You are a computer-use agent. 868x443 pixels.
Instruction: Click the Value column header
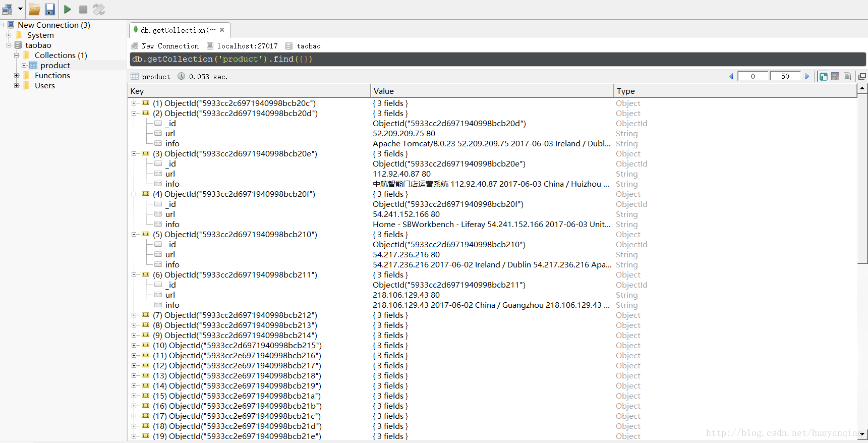click(x=492, y=91)
